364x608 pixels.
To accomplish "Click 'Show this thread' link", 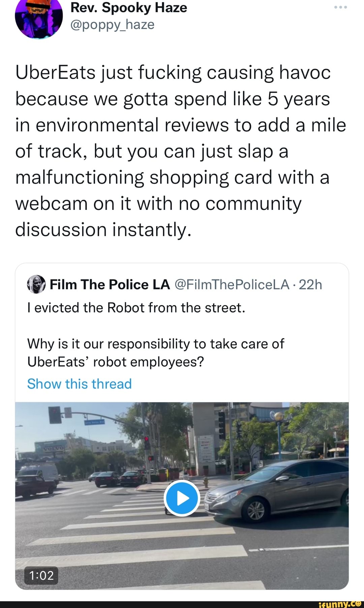I will click(80, 384).
